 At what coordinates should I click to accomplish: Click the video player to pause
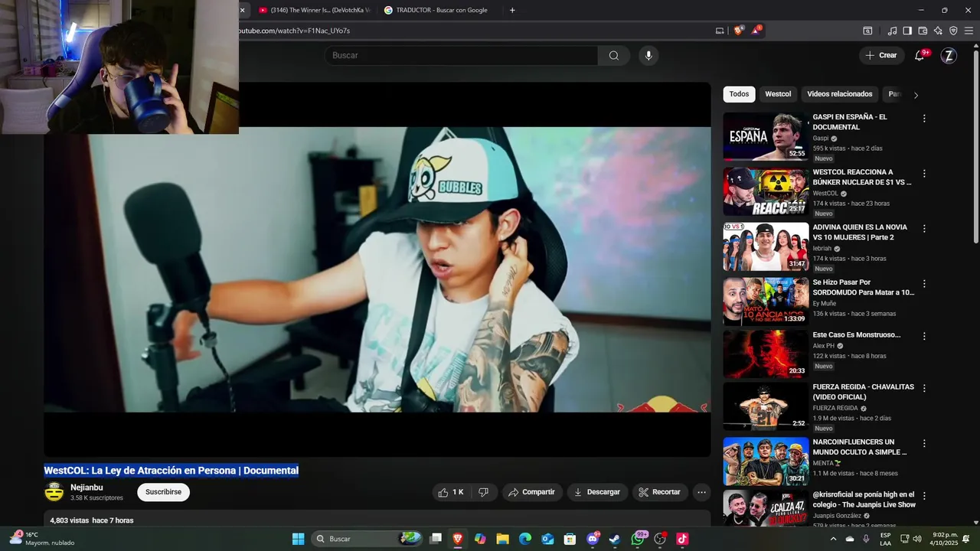pyautogui.click(x=377, y=269)
